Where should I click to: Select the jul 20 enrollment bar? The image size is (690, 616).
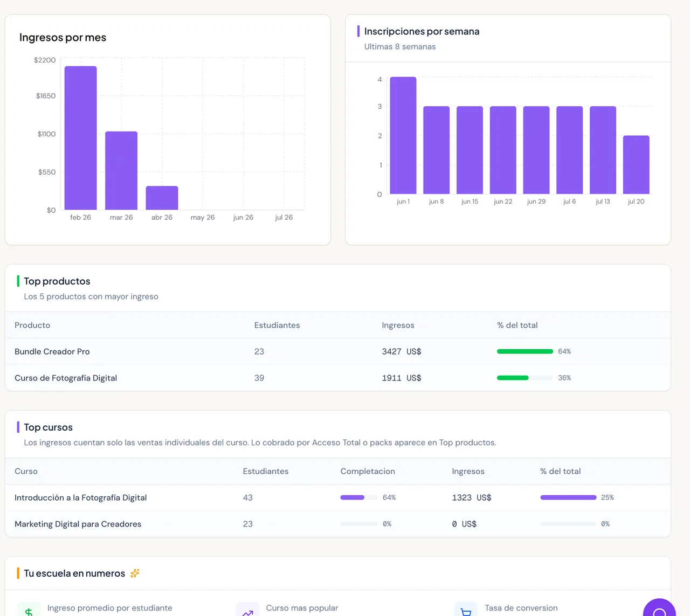(x=636, y=164)
